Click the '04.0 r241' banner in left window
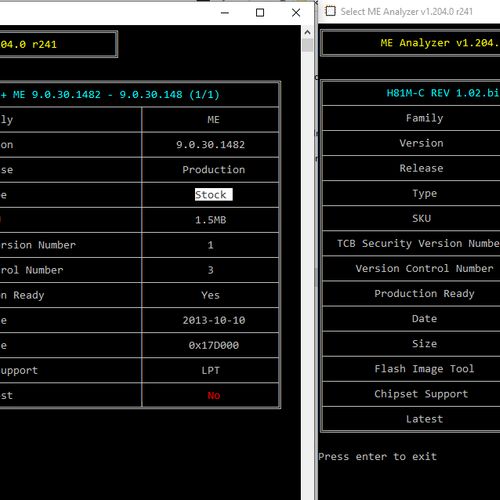The image size is (500, 500). (28, 45)
